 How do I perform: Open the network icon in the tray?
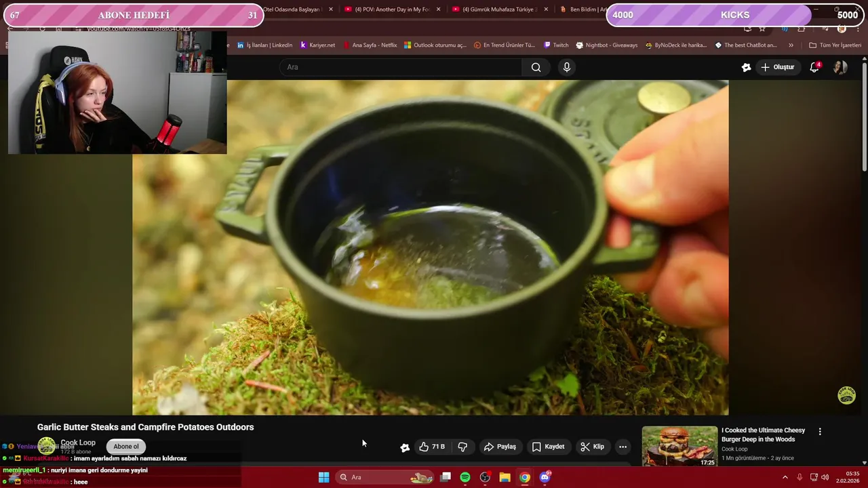pos(814,477)
